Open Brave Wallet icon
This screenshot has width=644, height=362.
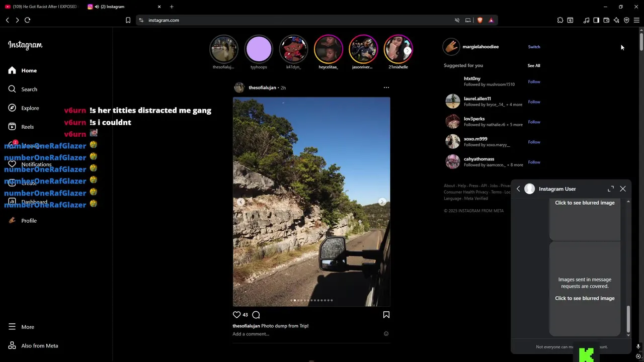click(606, 20)
